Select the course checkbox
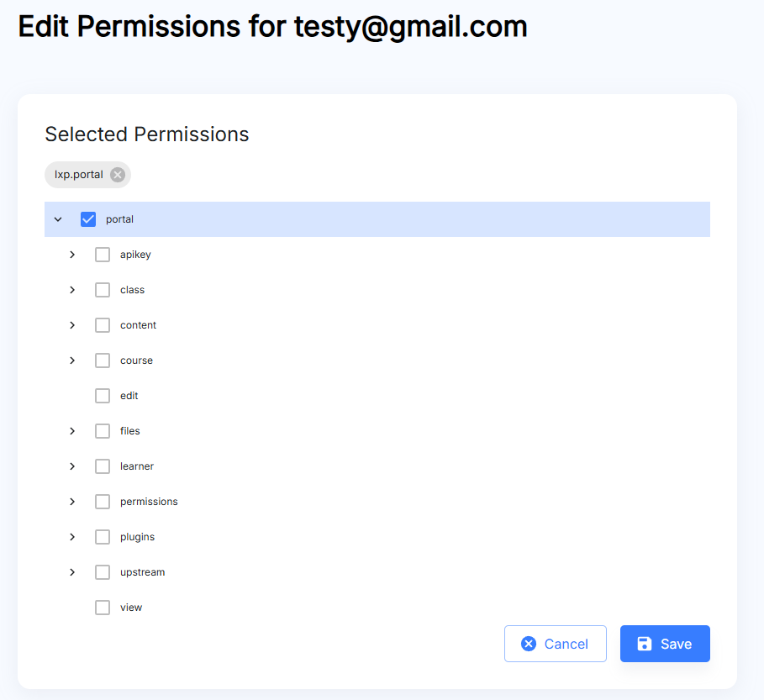Image resolution: width=764 pixels, height=700 pixels. tap(103, 361)
